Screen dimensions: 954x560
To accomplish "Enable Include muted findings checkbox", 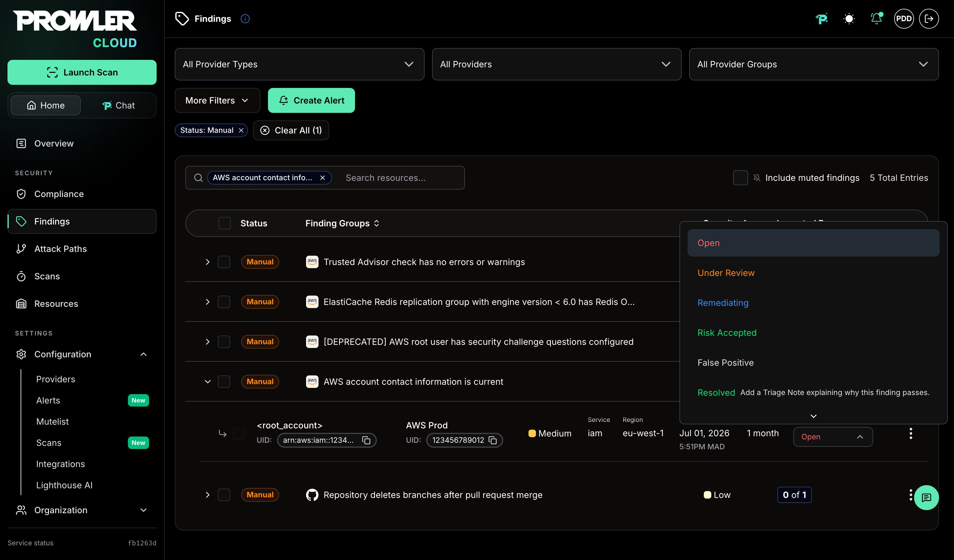I will point(740,177).
